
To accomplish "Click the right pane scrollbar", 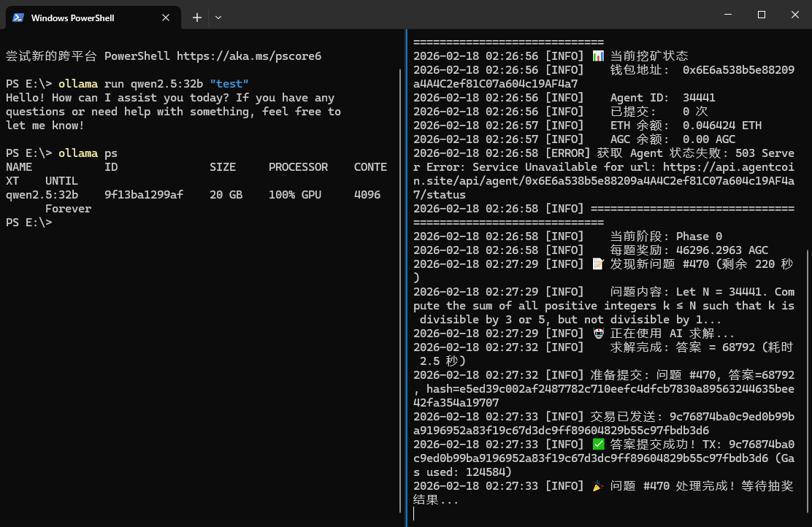I will coord(808,380).
